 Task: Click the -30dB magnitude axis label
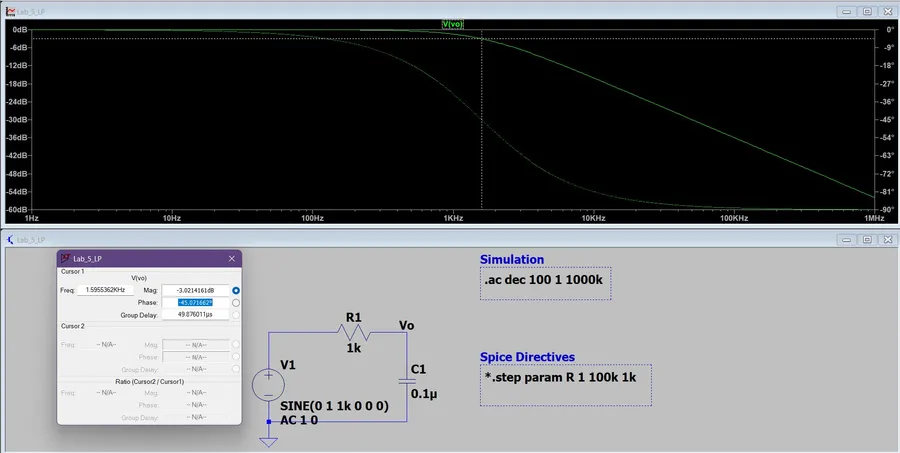[16, 119]
